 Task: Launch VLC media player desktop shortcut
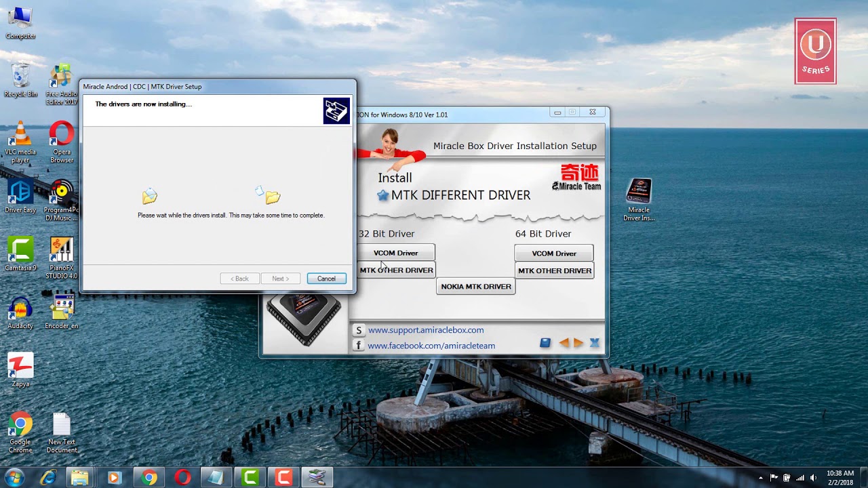click(20, 142)
